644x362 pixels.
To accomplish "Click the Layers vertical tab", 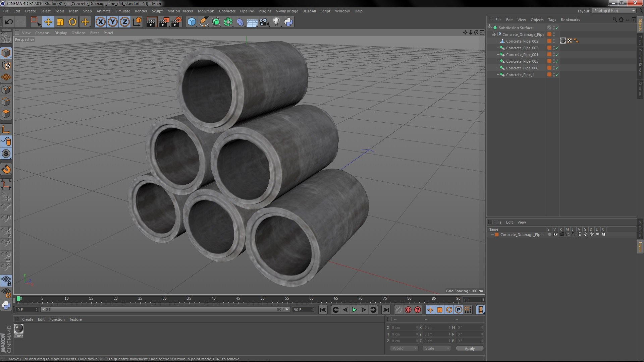I will pos(640,247).
